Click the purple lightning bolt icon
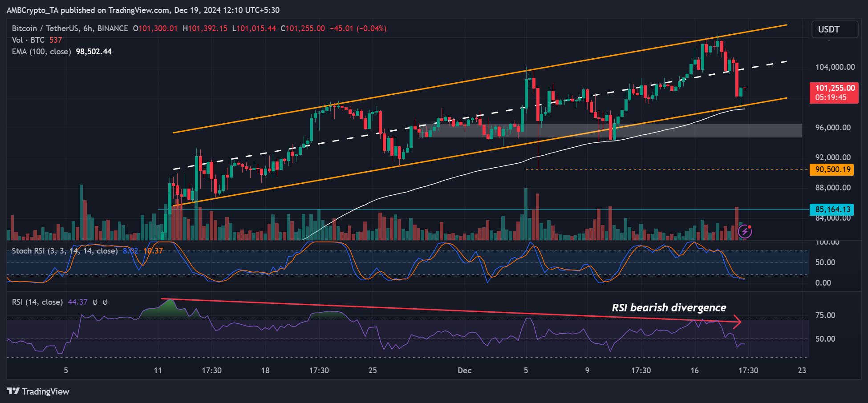Screen dimensions: 868x403 pyautogui.click(x=745, y=231)
